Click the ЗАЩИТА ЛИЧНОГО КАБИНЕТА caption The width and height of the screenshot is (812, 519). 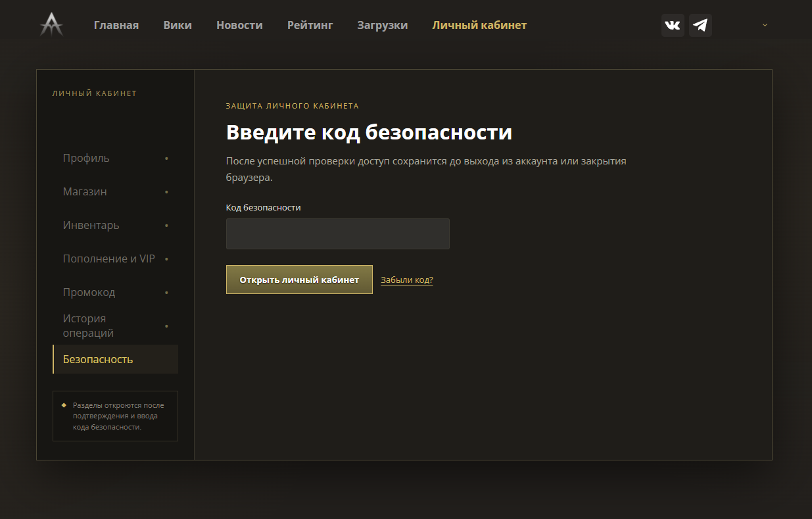[x=293, y=106]
